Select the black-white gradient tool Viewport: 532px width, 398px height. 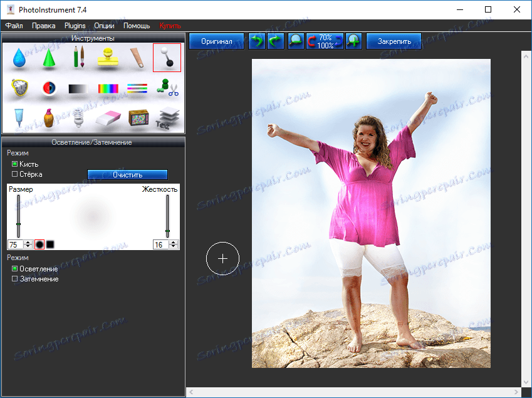pyautogui.click(x=78, y=89)
